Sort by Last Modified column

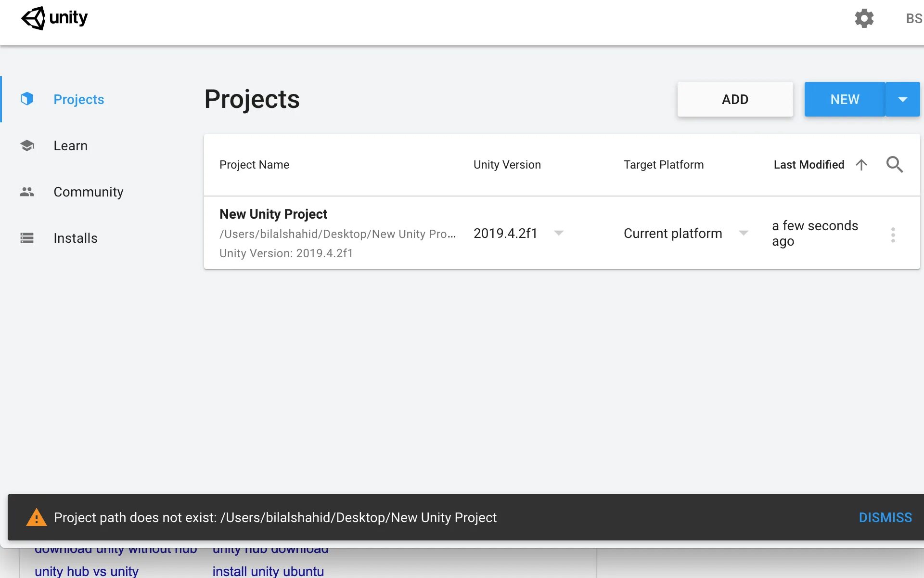click(809, 165)
